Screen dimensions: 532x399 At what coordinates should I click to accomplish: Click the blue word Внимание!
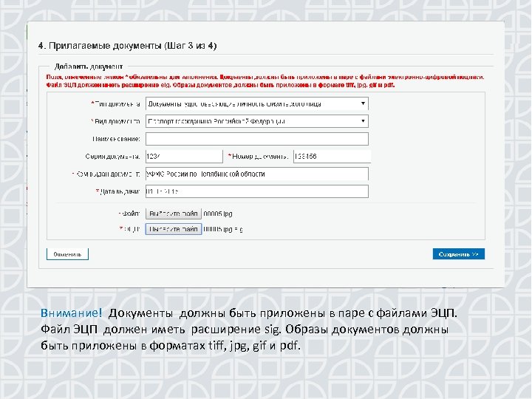click(x=71, y=313)
